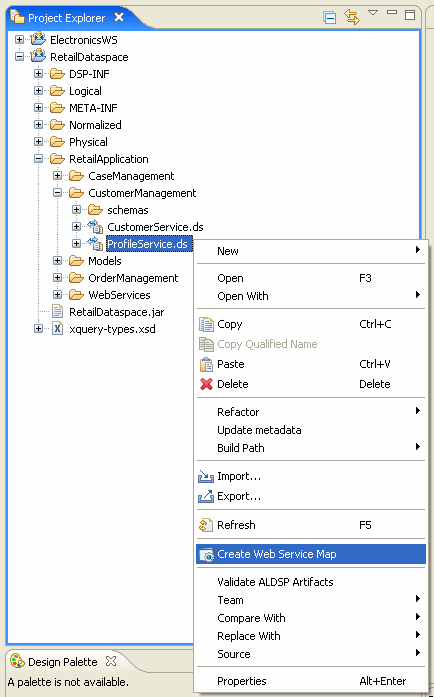Collapse the CustomerManagement folder
The height and width of the screenshot is (697, 434).
point(57,192)
